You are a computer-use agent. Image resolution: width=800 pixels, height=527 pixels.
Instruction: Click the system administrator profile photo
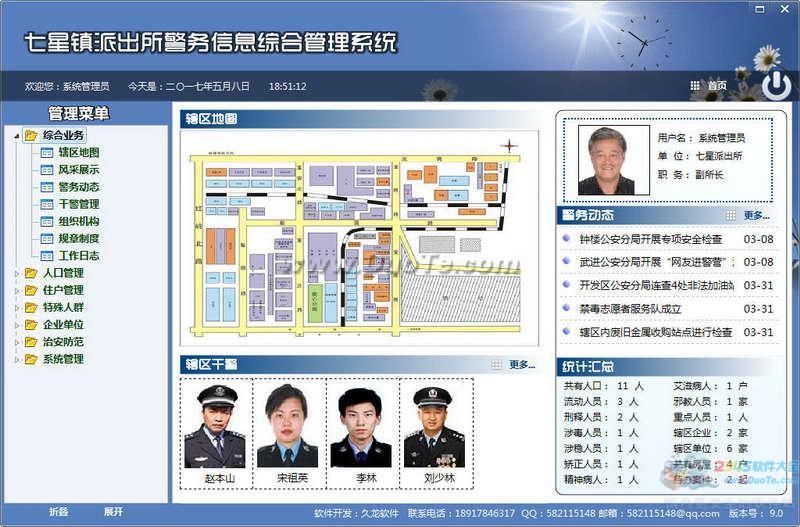click(614, 160)
